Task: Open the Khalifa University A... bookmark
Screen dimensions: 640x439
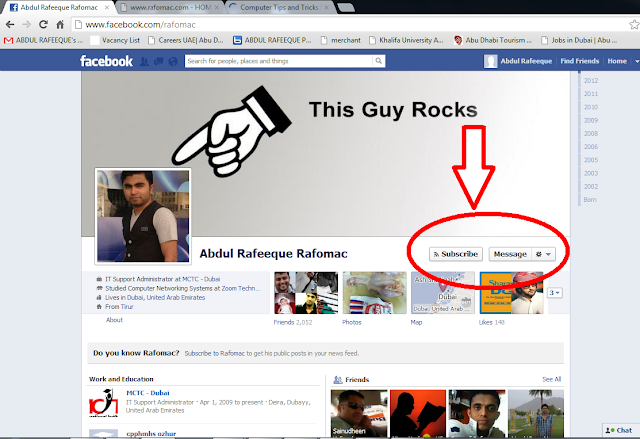Action: [406, 40]
